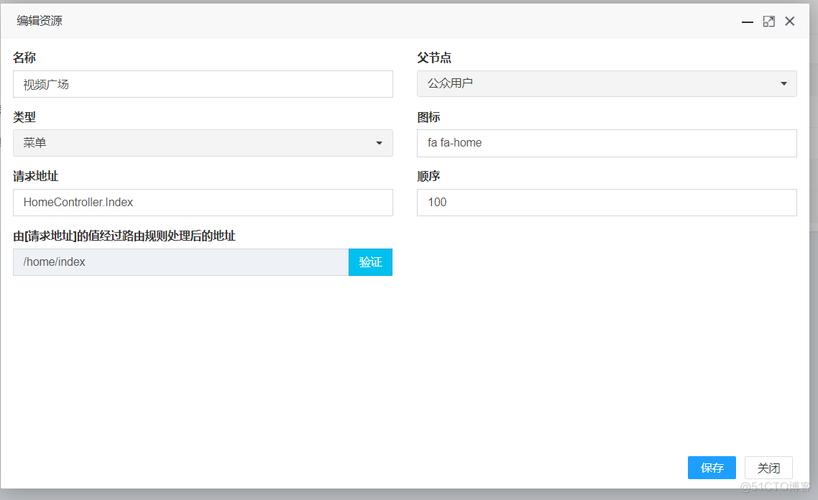This screenshot has height=500, width=818.
Task: Click the 顺序 label
Action: click(428, 176)
